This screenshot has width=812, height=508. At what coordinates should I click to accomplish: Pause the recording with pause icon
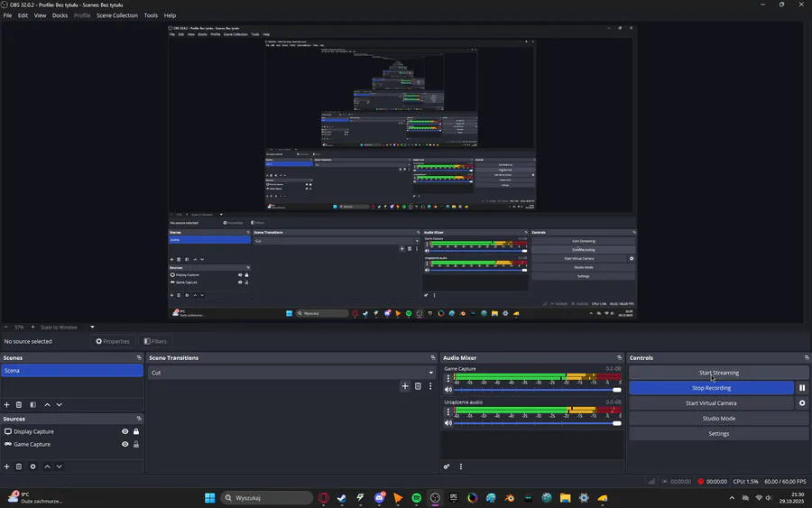(x=802, y=387)
